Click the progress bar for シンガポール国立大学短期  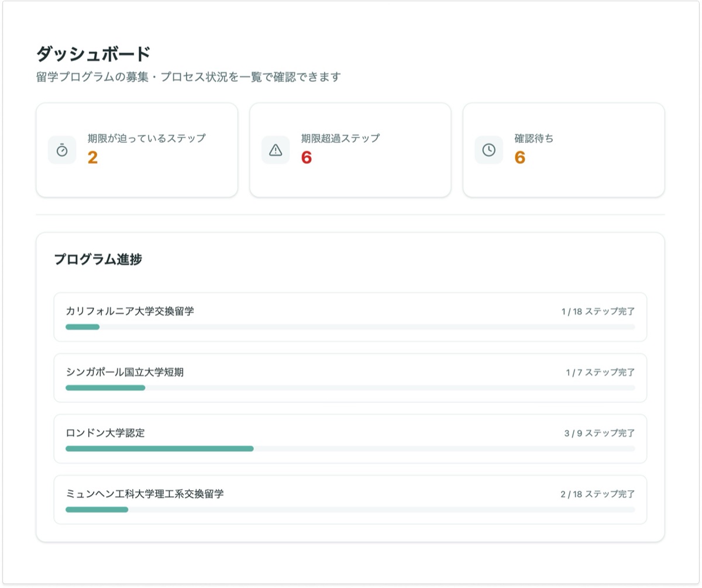pos(350,388)
